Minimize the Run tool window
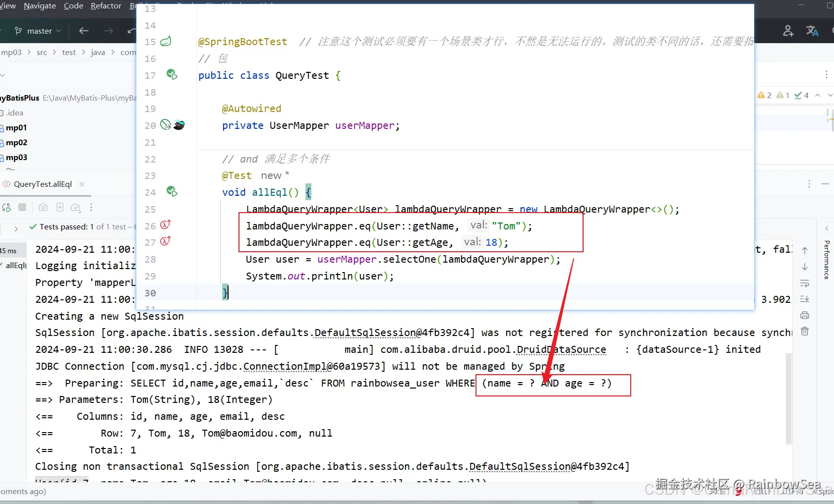Screen dimensions: 834x504 pyautogui.click(x=825, y=184)
